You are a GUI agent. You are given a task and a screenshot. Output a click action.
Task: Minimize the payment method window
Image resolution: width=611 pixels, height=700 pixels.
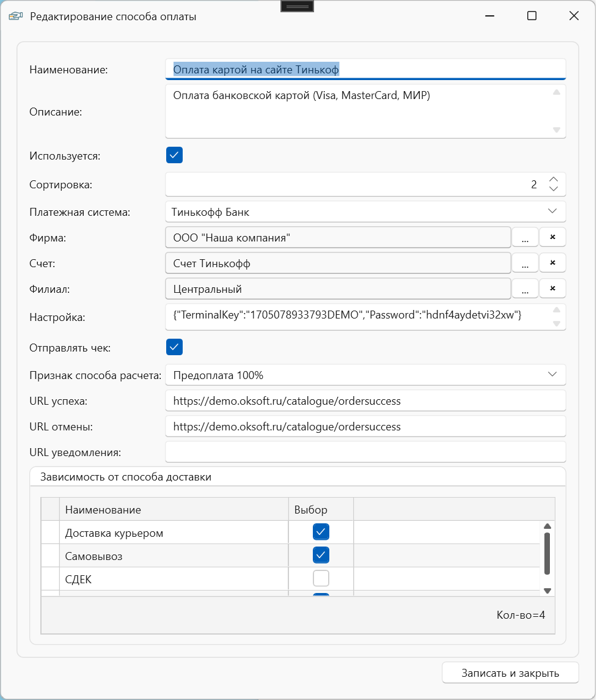point(489,16)
